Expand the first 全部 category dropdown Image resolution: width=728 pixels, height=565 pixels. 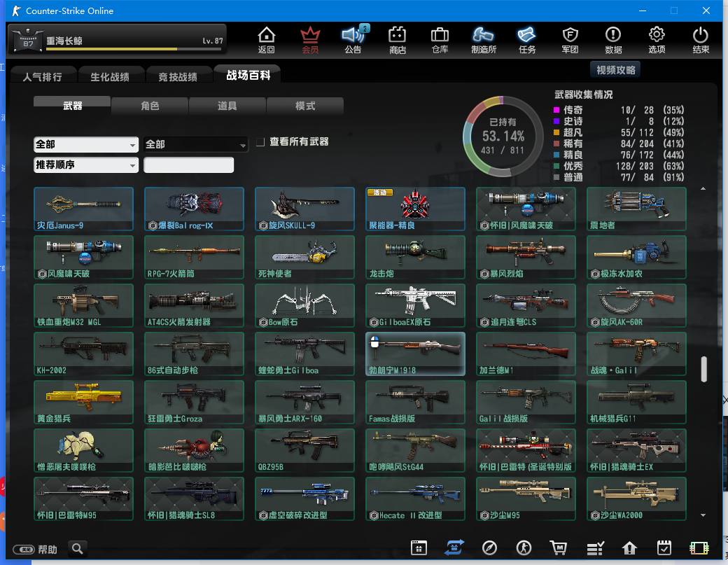tap(86, 144)
